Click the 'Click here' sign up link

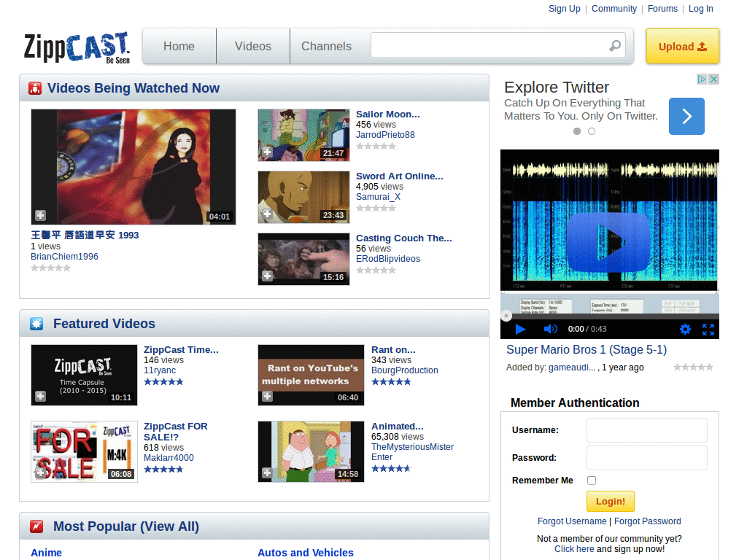coord(574,549)
